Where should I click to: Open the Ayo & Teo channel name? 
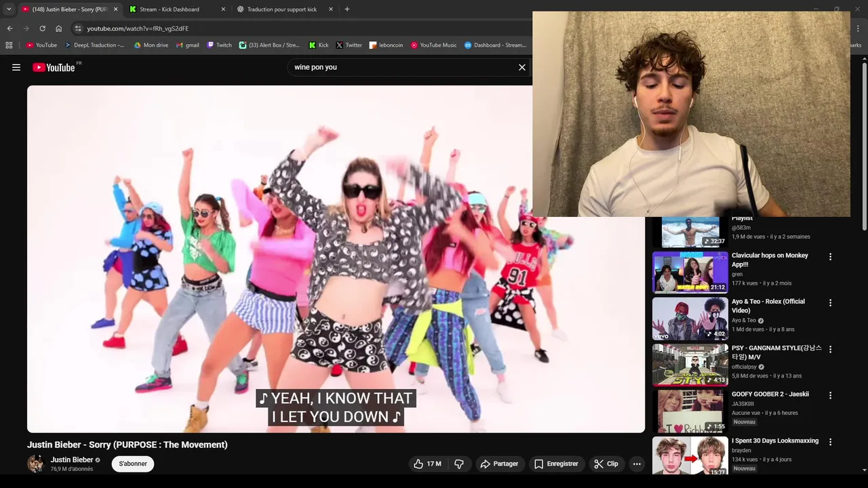(x=744, y=321)
